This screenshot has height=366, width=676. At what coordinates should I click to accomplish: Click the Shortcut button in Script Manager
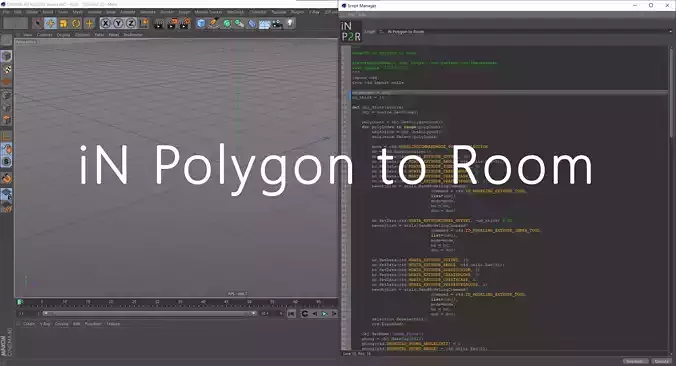tap(635, 361)
